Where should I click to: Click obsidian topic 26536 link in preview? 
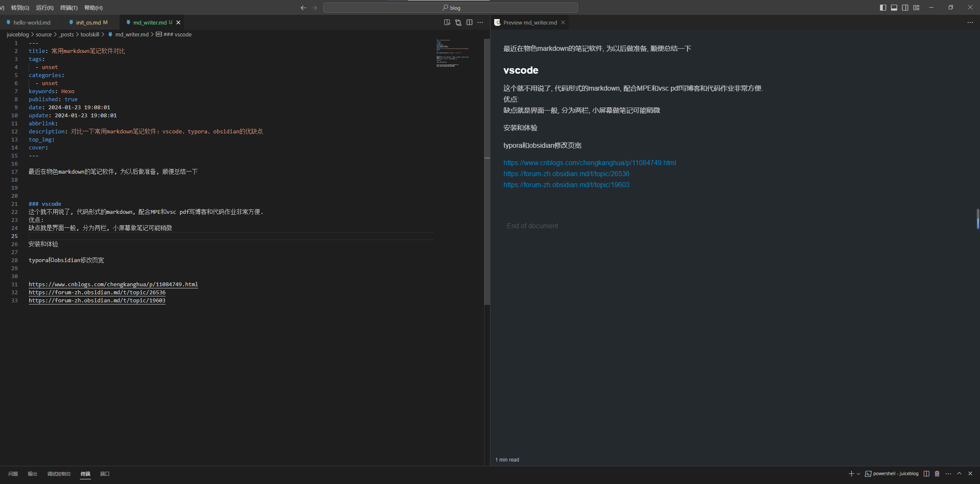pos(566,174)
